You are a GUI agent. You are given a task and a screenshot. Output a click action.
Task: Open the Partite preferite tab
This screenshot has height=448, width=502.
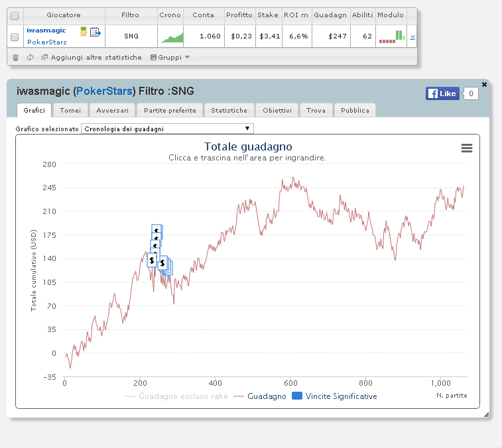[x=170, y=111]
